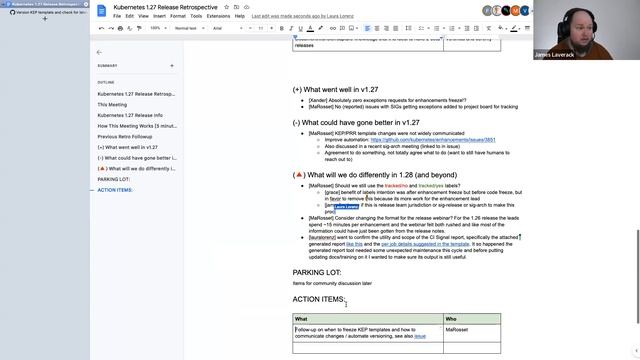Align text right
Viewport: 640px width, 360px height.
(x=386, y=28)
